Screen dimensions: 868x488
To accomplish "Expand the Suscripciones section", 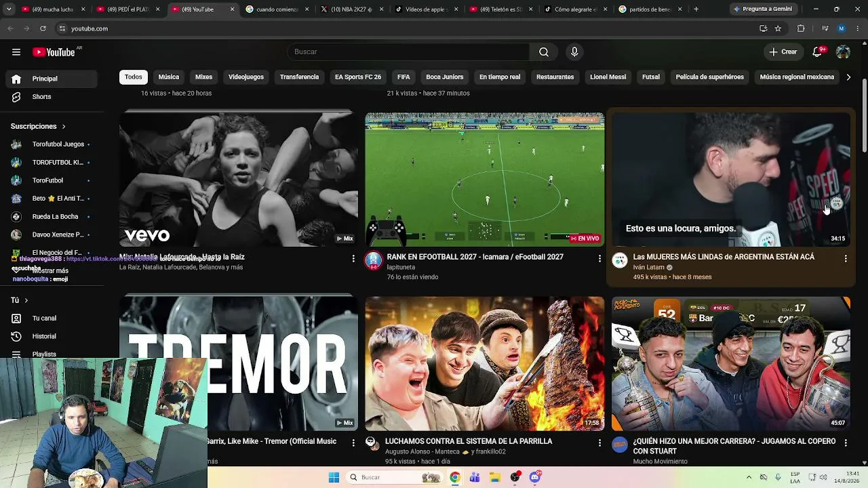I will coord(39,126).
